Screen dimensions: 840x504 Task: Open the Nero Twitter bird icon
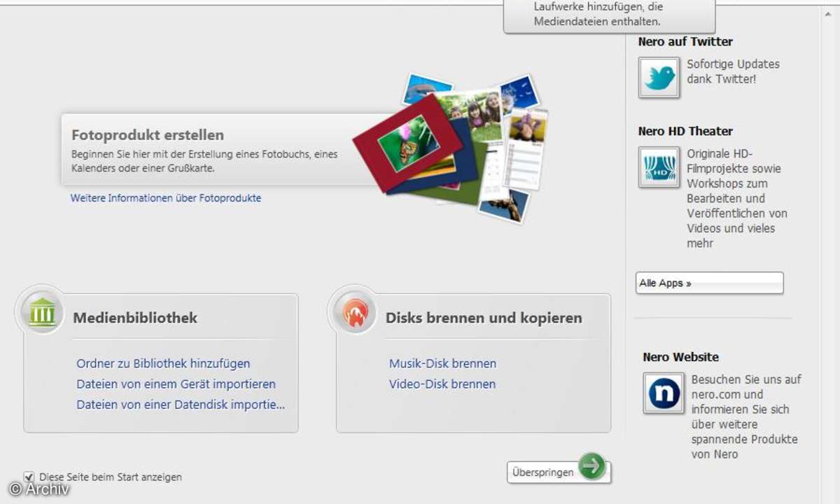click(x=659, y=77)
